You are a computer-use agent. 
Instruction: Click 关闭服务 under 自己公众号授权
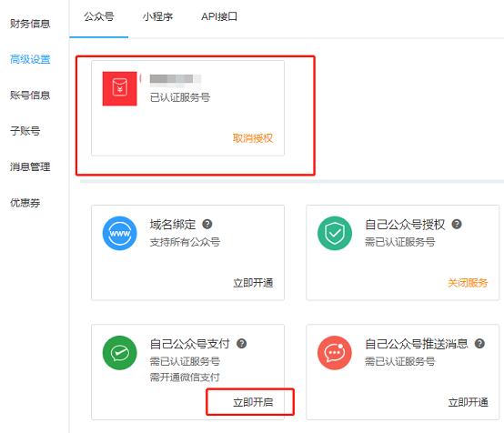(x=468, y=283)
